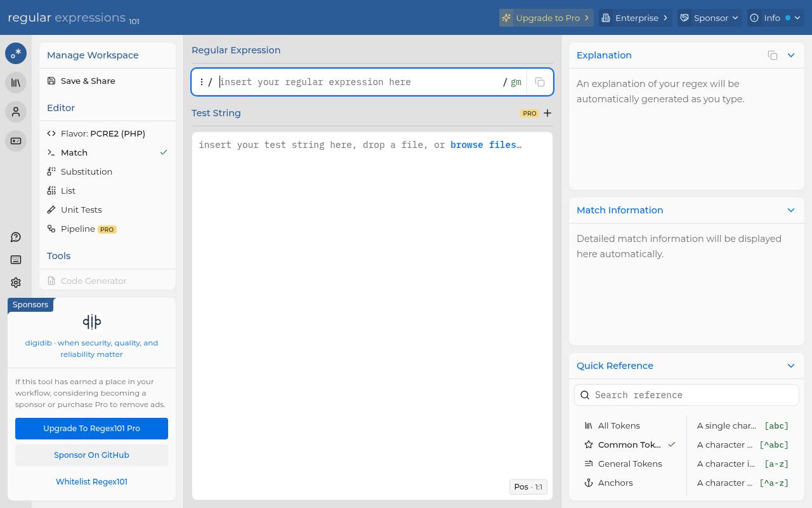Click the search magnifier icon in Quick Reference

tap(586, 395)
